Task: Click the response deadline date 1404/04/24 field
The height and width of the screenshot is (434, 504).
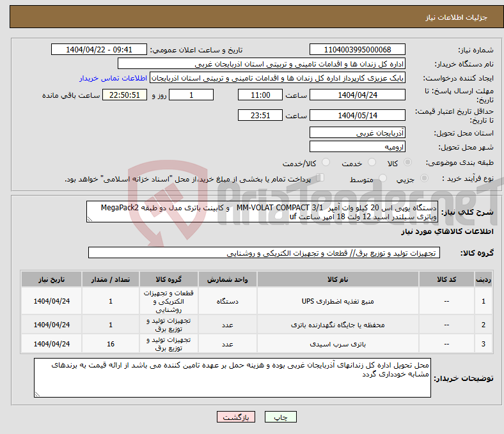Action: click(x=357, y=95)
